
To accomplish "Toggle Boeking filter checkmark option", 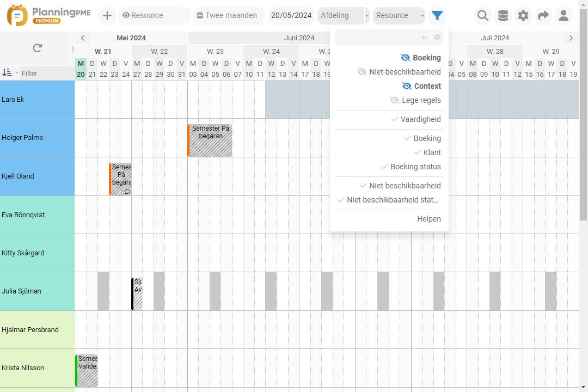I will click(422, 138).
